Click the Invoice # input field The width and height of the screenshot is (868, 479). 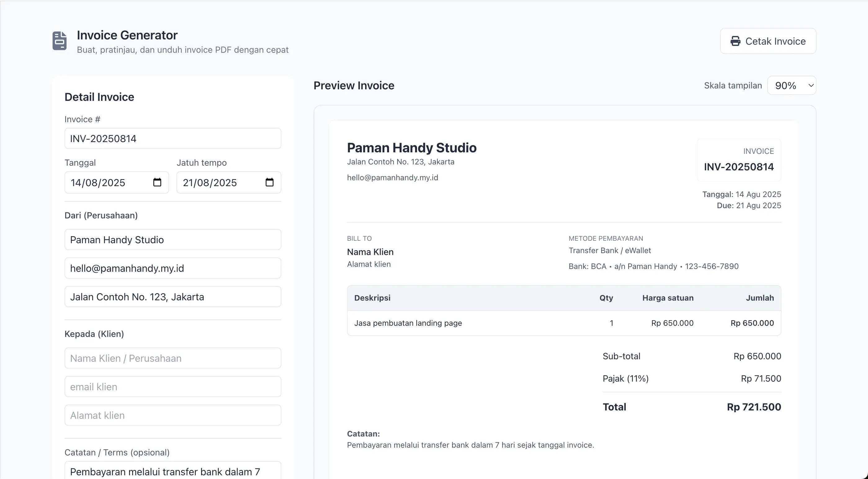172,139
